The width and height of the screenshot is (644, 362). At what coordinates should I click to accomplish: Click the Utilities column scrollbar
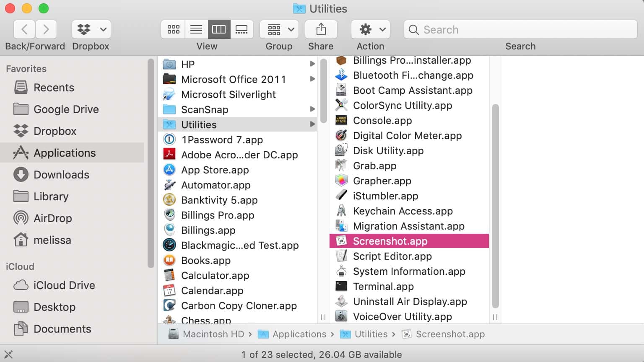click(495, 205)
